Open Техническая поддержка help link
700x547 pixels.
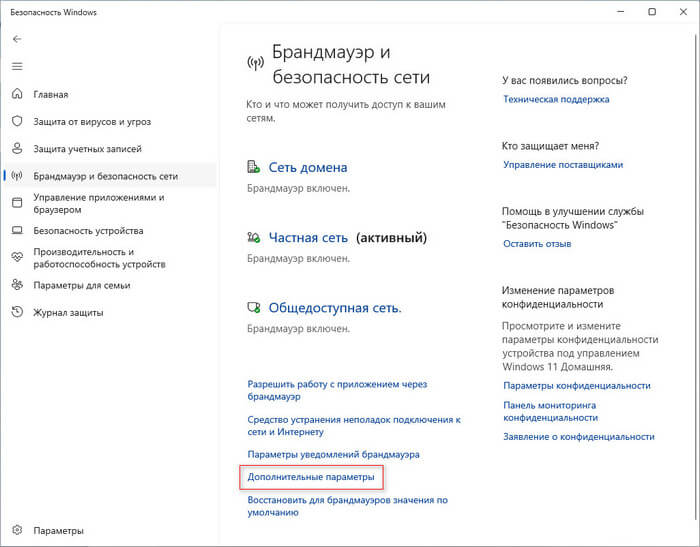[556, 99]
